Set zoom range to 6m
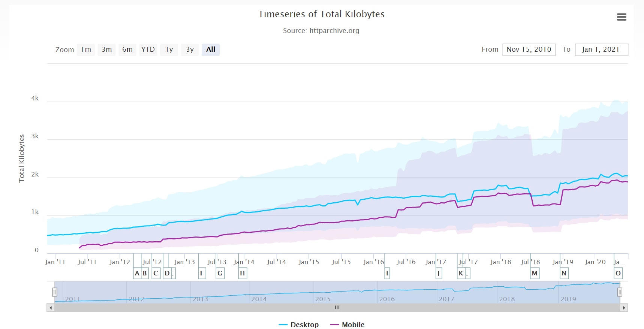Screen dimensions: 644x329 (127, 49)
